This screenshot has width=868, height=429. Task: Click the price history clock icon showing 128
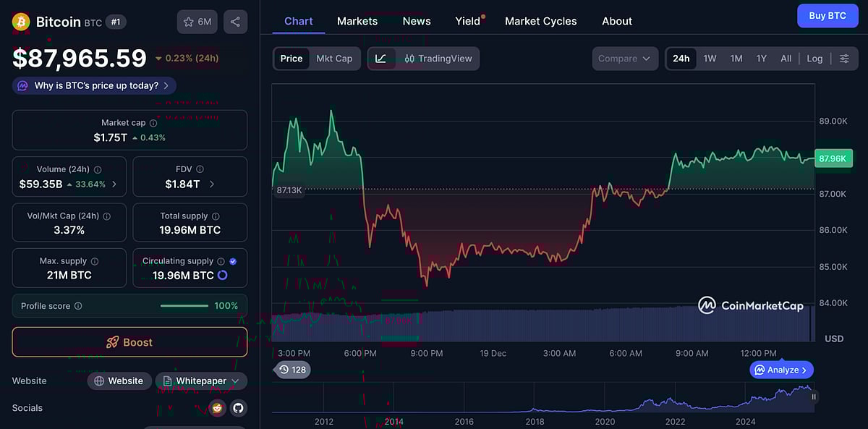point(292,369)
